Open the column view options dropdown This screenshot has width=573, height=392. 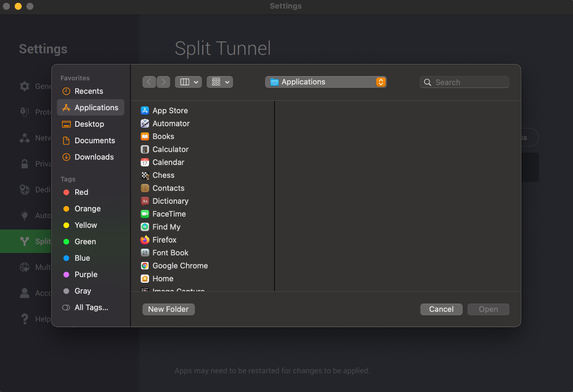click(x=188, y=82)
